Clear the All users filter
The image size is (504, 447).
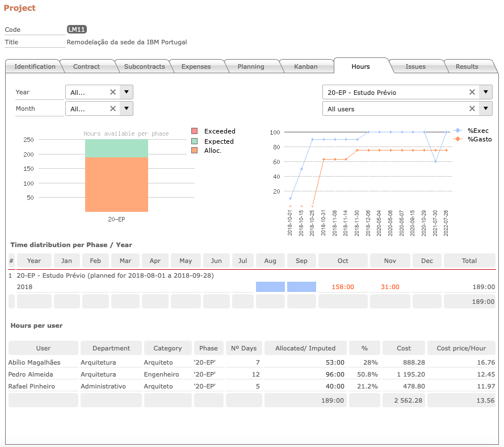point(472,108)
